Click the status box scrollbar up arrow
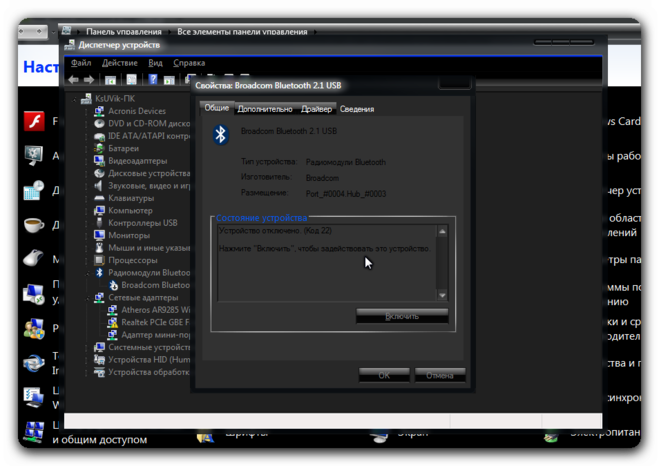The image size is (659, 466). coord(442,232)
